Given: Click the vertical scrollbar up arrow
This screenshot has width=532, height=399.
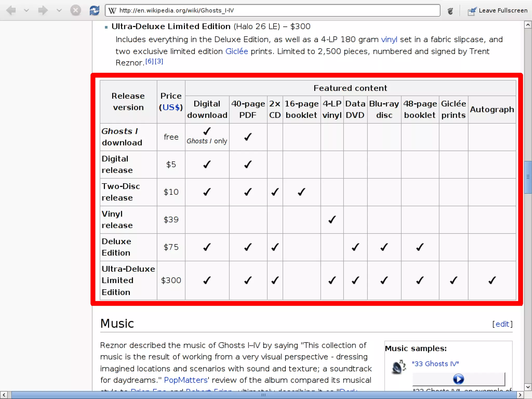Looking at the screenshot, I should coord(528,25).
